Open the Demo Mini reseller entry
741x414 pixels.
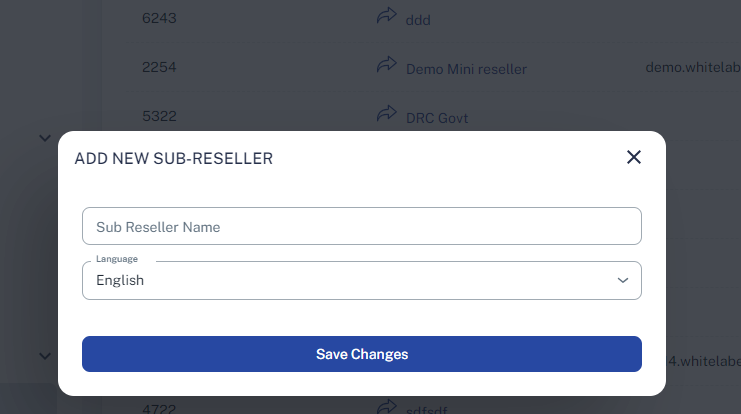[x=466, y=69]
